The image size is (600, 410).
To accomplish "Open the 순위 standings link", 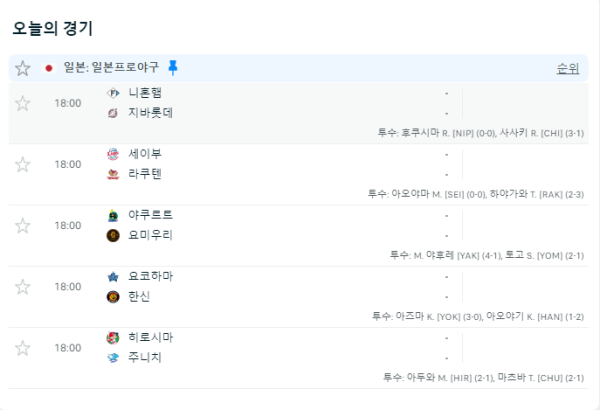I will point(568,69).
